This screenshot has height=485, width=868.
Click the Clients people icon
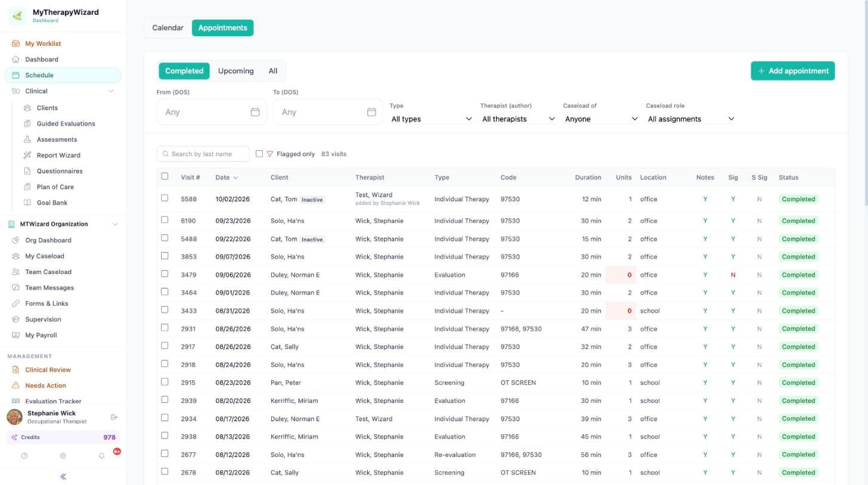27,108
